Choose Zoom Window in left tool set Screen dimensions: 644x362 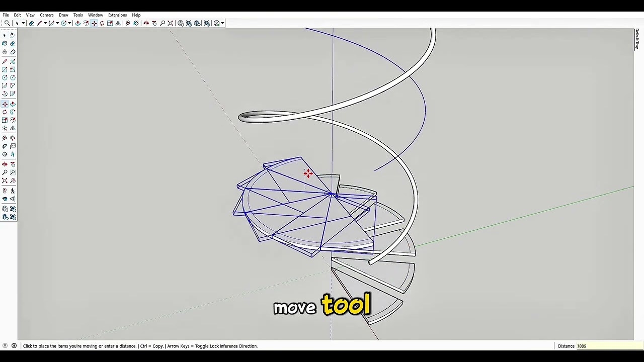[13, 172]
